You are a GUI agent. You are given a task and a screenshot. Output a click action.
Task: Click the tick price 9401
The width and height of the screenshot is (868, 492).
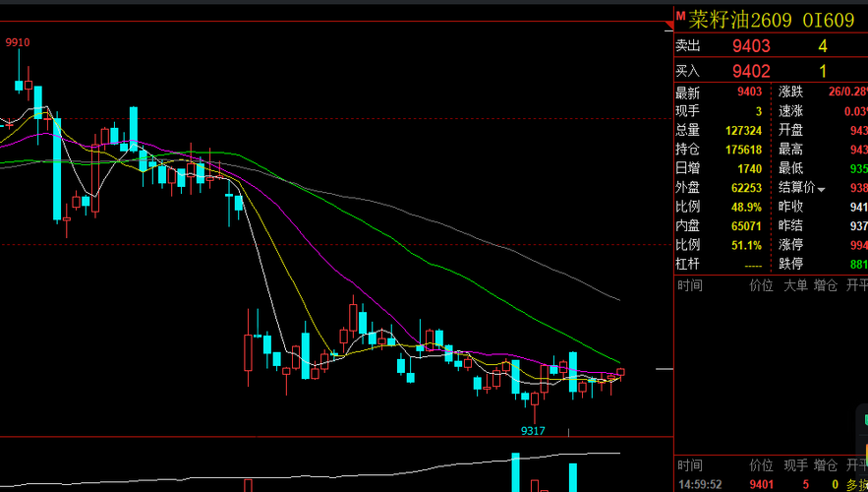(762, 485)
